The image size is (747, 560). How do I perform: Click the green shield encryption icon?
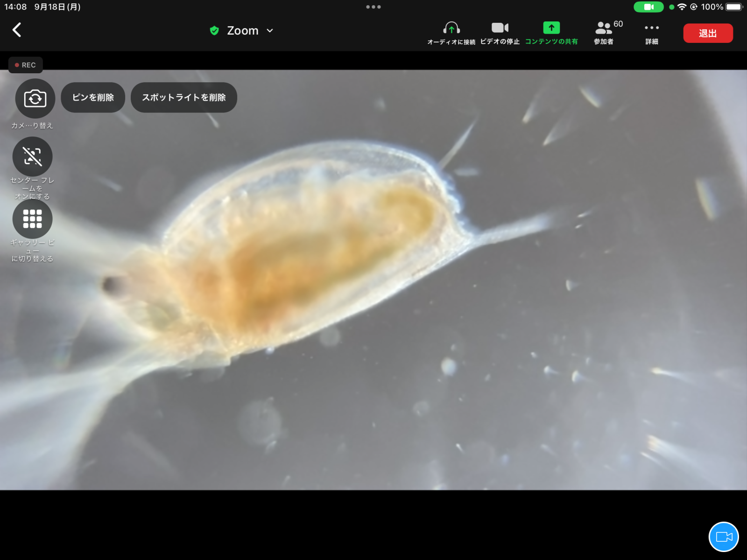[x=214, y=31]
